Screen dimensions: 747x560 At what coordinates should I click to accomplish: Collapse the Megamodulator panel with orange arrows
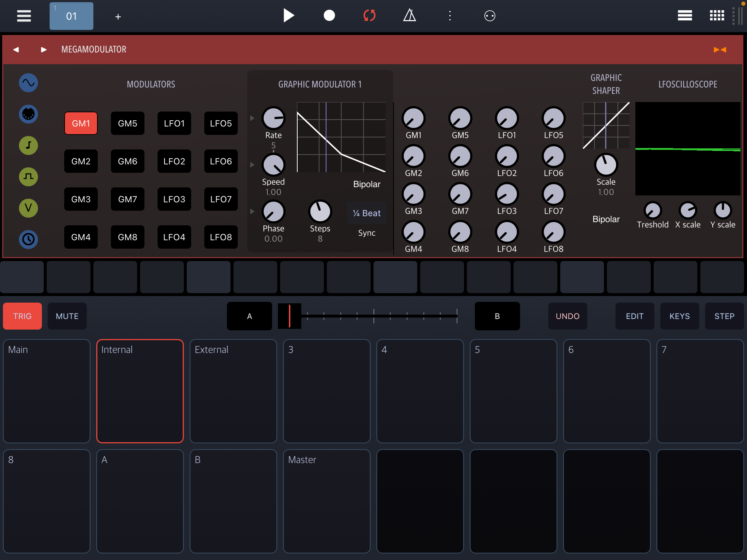pyautogui.click(x=720, y=50)
